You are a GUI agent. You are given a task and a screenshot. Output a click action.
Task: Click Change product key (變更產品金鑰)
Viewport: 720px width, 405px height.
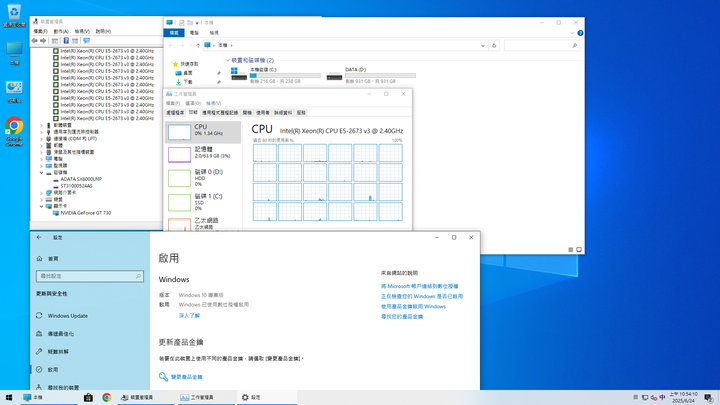pos(186,377)
